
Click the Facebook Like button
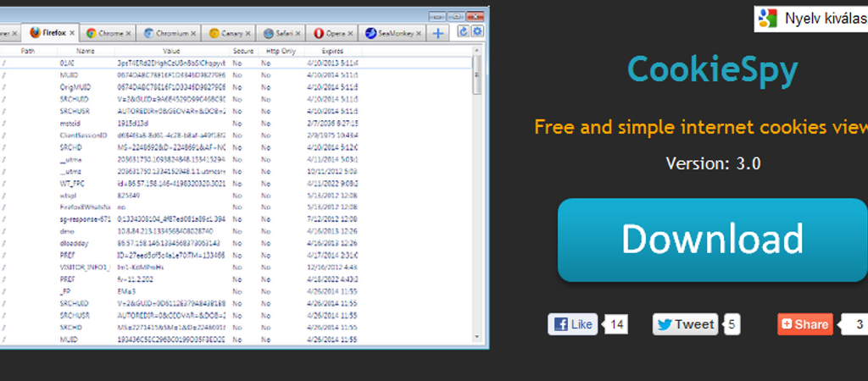coord(572,324)
